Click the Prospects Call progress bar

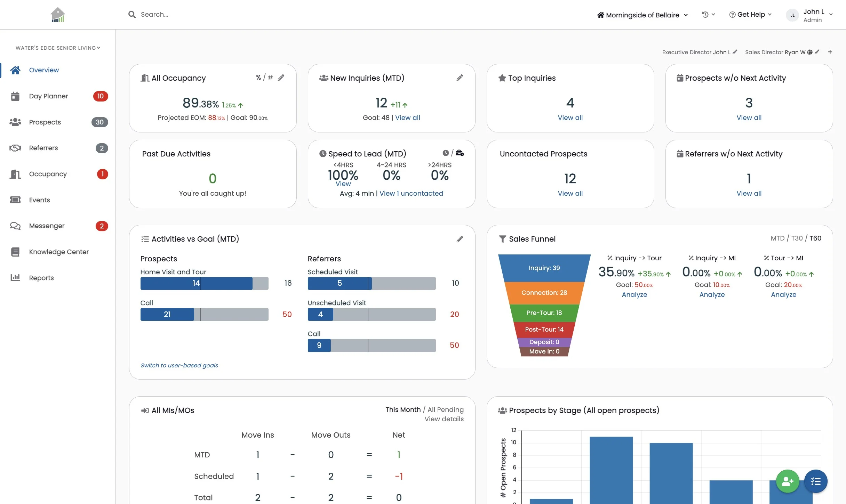(x=204, y=314)
